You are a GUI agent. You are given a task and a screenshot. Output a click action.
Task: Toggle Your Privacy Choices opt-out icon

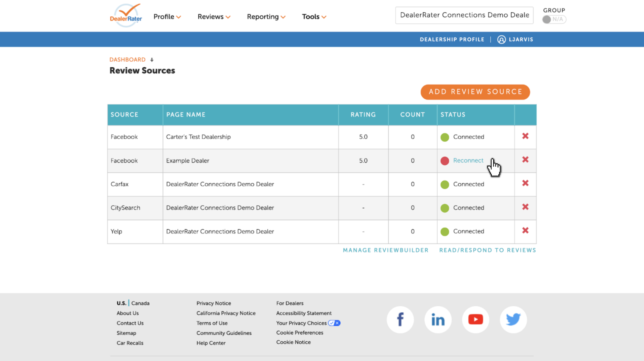click(334, 323)
